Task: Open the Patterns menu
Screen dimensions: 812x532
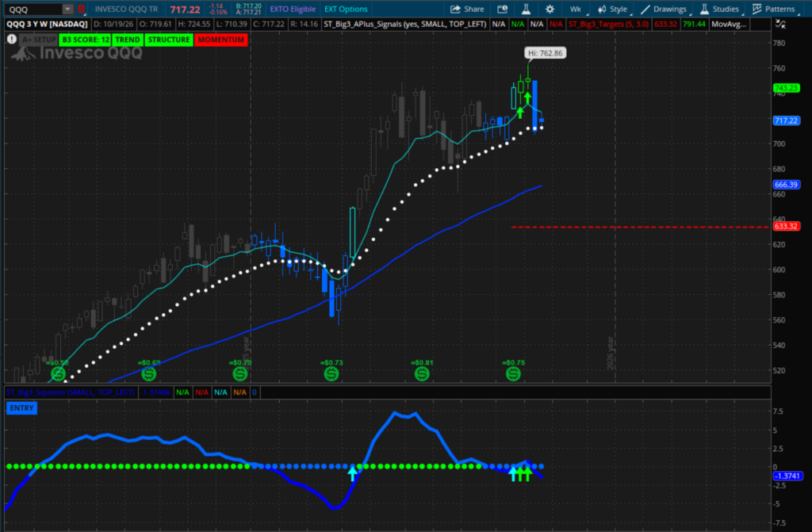Action: [x=774, y=9]
